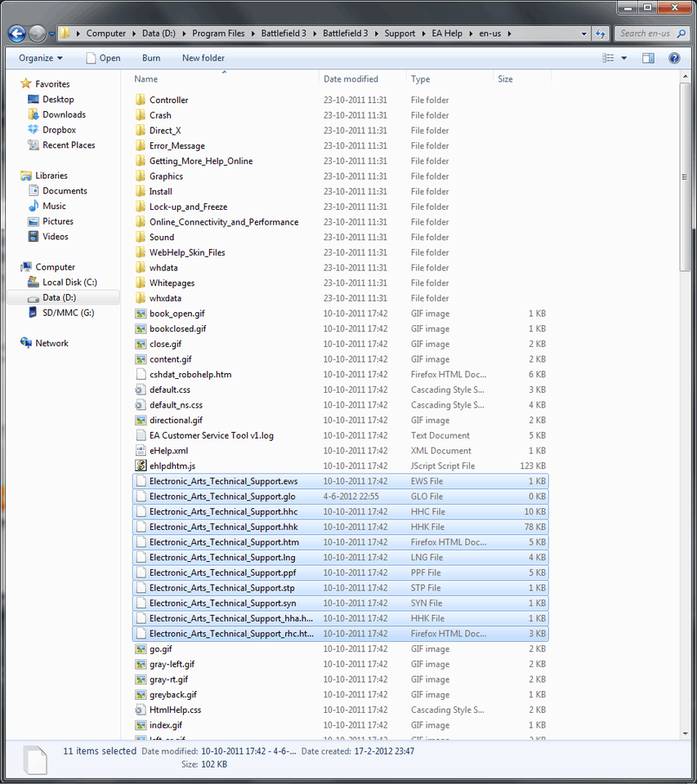This screenshot has width=697, height=784.
Task: Create a New folder from toolbar
Action: (x=203, y=58)
